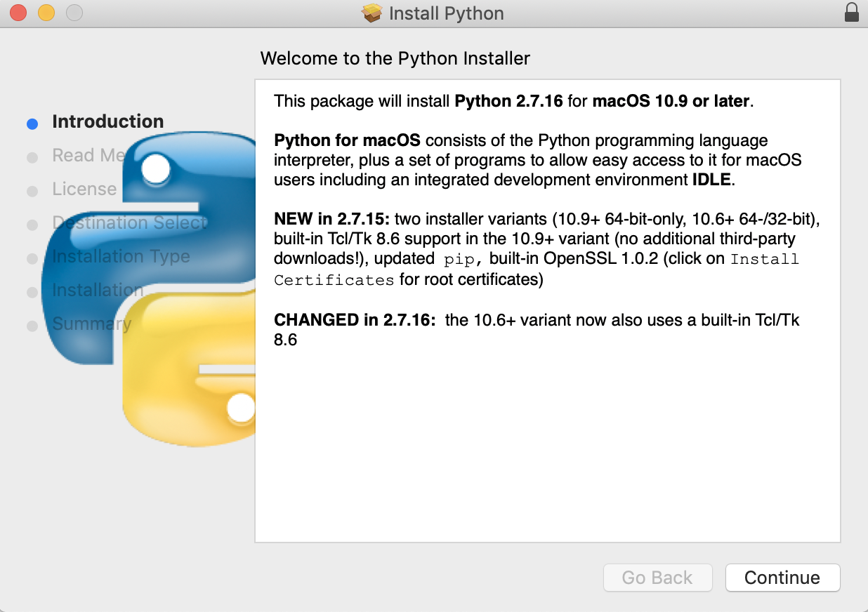Viewport: 868px width, 612px height.
Task: Select the Installation step label
Action: click(x=98, y=290)
